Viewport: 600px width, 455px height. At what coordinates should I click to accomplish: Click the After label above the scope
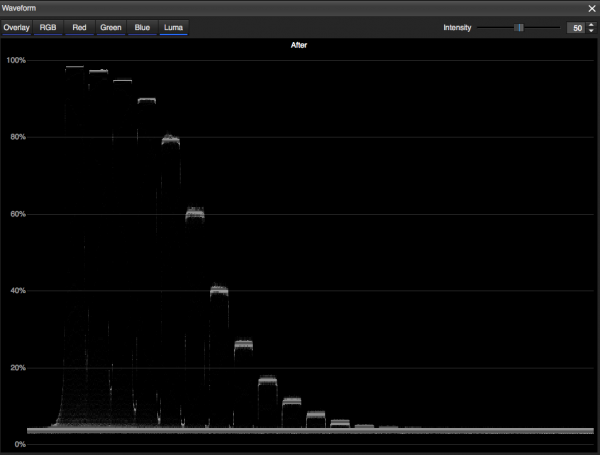[299, 46]
